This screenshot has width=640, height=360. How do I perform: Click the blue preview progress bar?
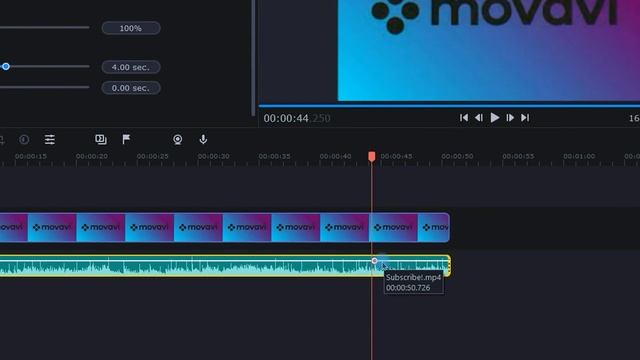(x=449, y=106)
